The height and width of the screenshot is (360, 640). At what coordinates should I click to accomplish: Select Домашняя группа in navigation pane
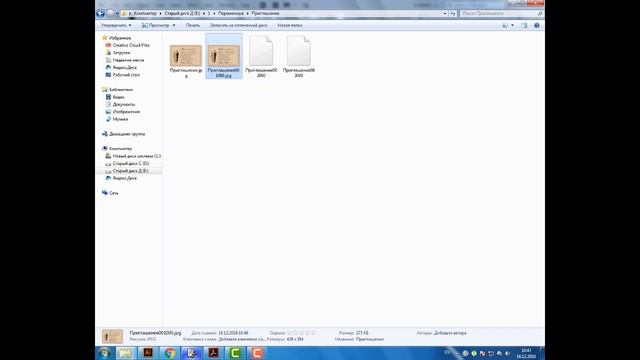(x=127, y=134)
